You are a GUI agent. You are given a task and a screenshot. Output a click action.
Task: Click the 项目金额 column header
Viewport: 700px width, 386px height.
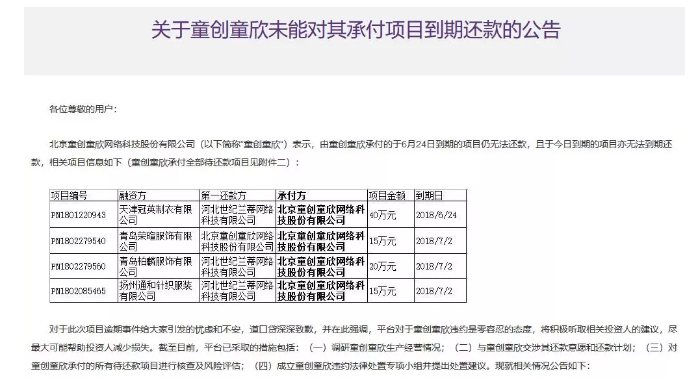[x=391, y=195]
